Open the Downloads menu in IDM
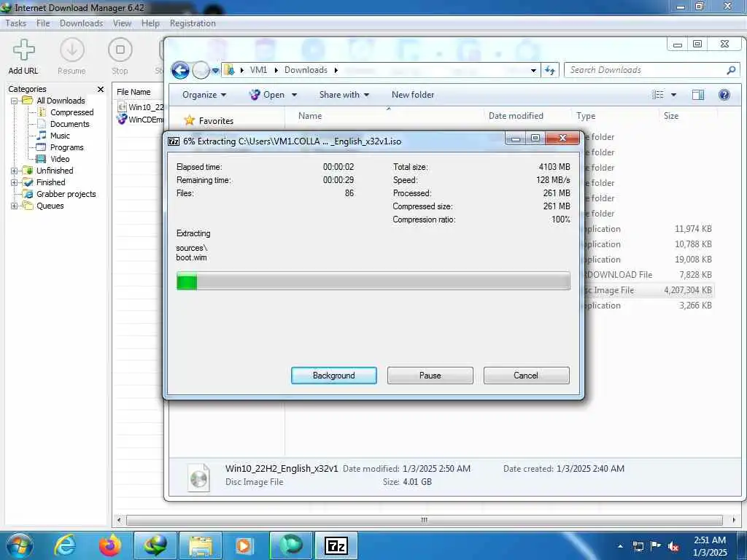The image size is (747, 560). [x=82, y=23]
